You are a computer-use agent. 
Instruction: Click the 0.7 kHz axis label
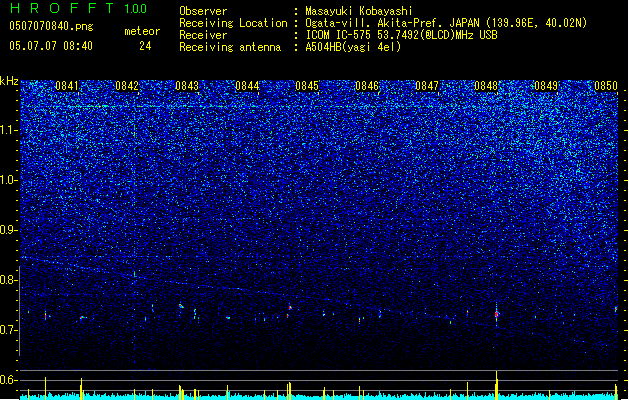click(9, 330)
